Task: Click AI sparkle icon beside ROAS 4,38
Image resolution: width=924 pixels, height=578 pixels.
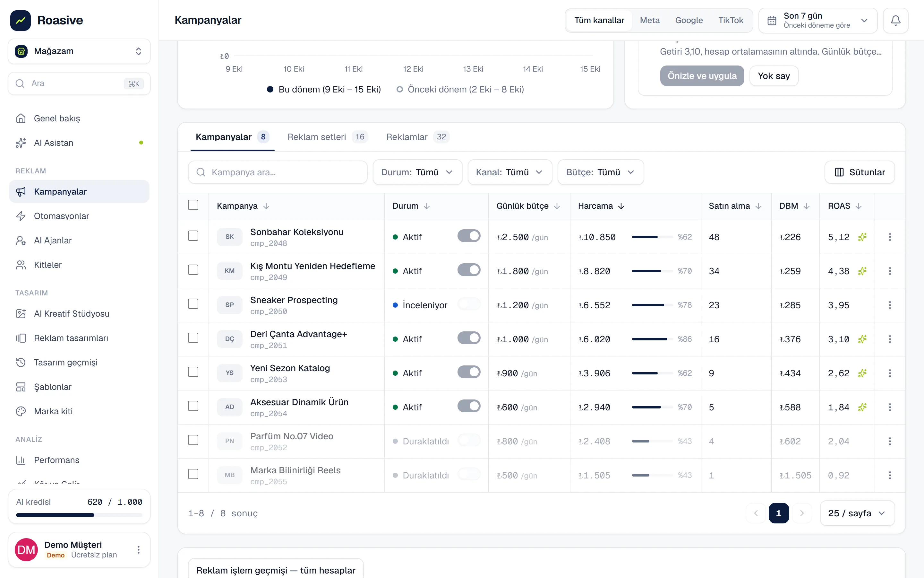Action: (x=862, y=271)
